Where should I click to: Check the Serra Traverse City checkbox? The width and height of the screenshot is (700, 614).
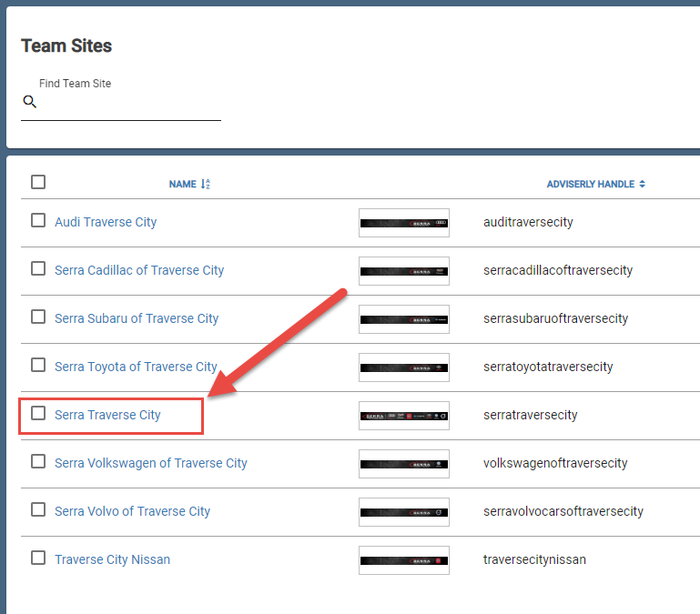pos(38,413)
